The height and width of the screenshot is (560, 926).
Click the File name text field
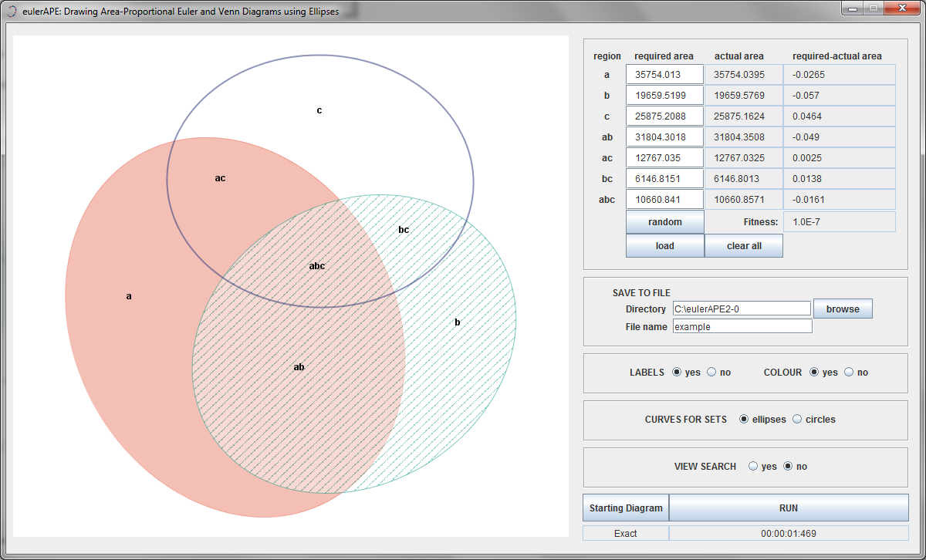tap(742, 326)
